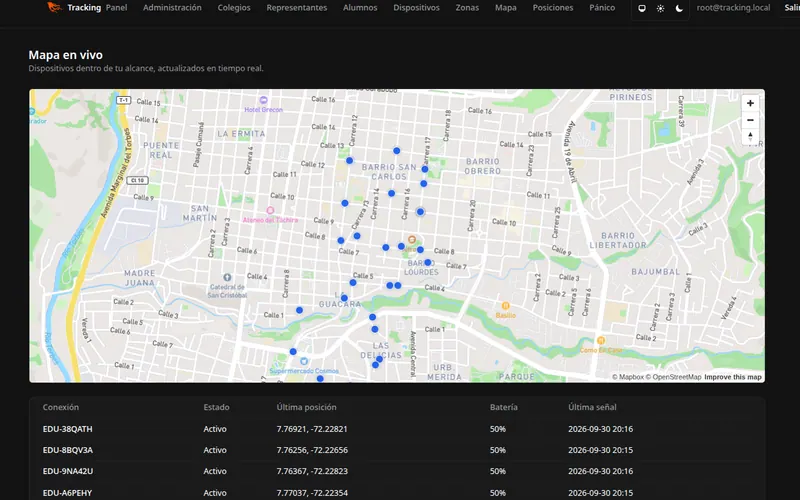Click the orange Tracking logo icon
The height and width of the screenshot is (500, 800).
(x=55, y=7)
